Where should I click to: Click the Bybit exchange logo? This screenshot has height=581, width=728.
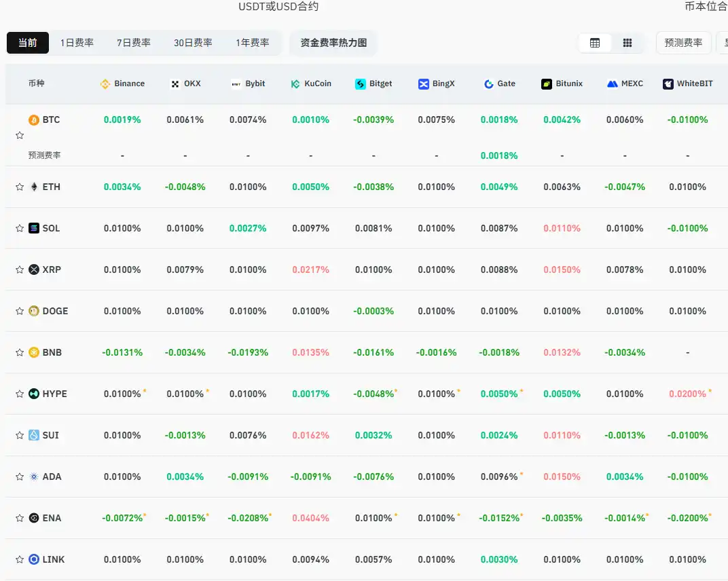pos(236,84)
